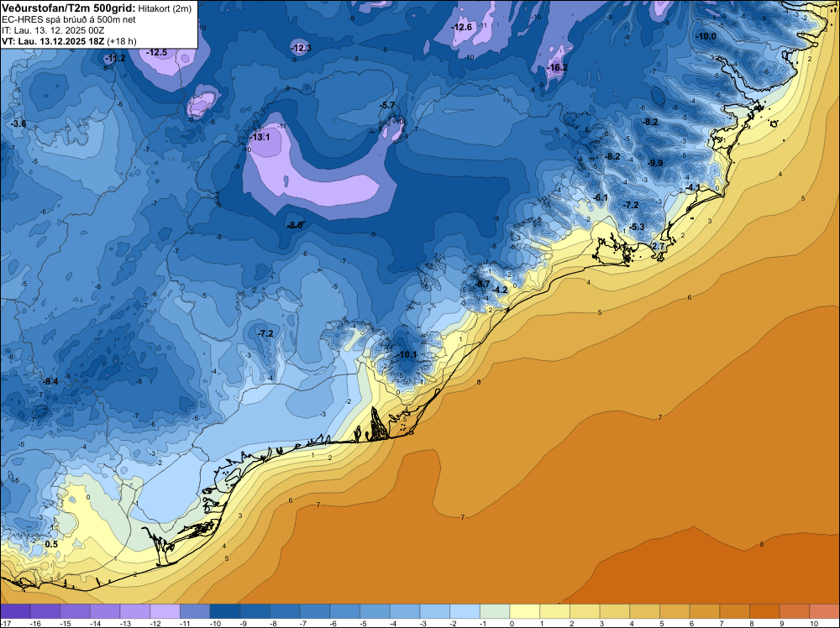Pick the dark blue swatch between -10 and -9
This screenshot has height=628, width=840.
225,611
